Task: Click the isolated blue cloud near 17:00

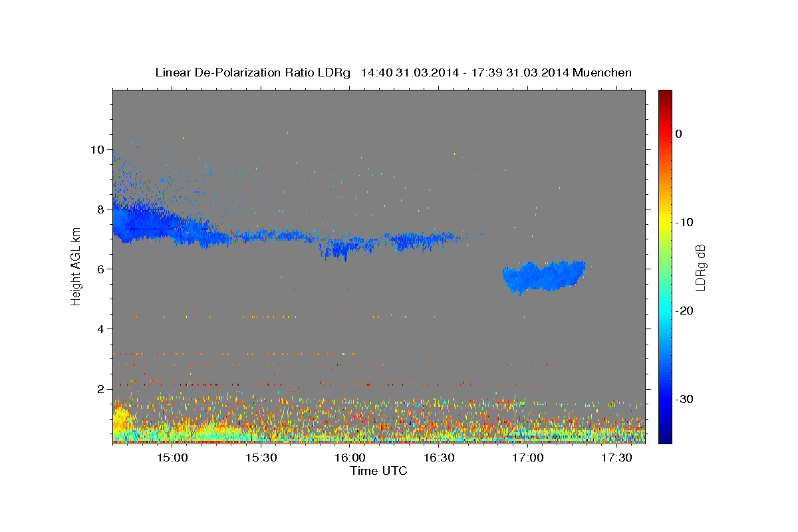Action: tap(544, 277)
